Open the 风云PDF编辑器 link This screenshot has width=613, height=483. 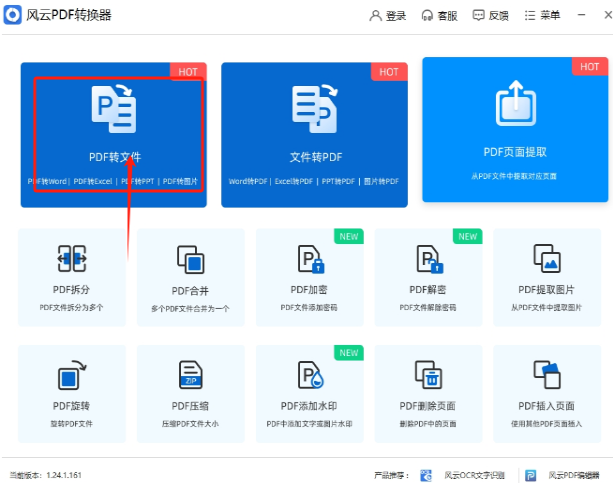click(x=574, y=475)
